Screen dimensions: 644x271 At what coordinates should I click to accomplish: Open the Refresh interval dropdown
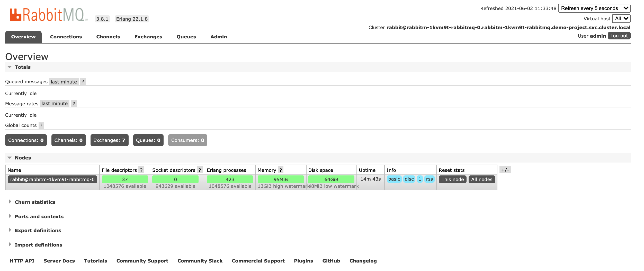(x=594, y=8)
